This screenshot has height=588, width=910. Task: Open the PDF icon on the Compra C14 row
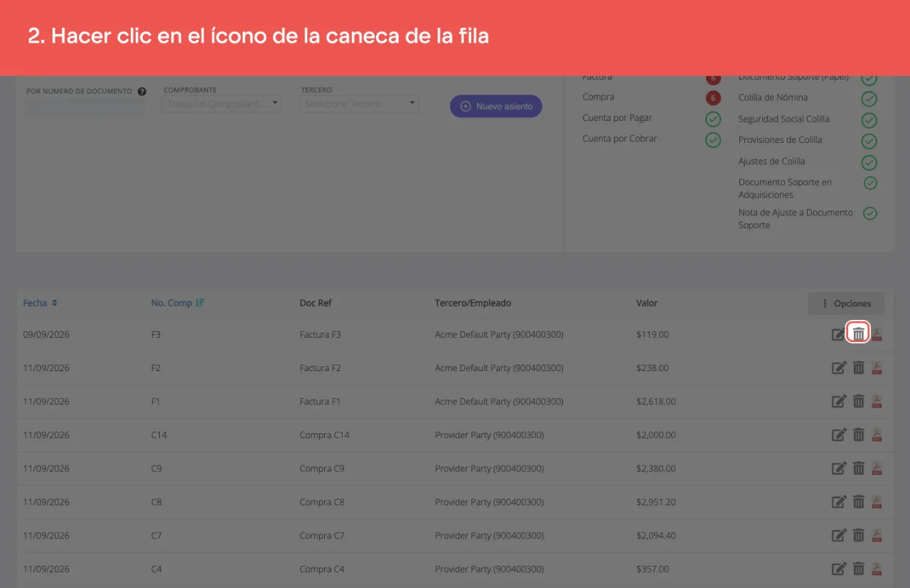pos(877,434)
